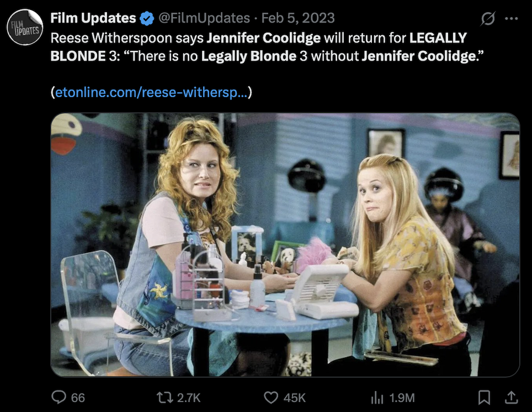The width and height of the screenshot is (532, 412).
Task: Click the blue verified checkmark badge
Action: [147, 18]
